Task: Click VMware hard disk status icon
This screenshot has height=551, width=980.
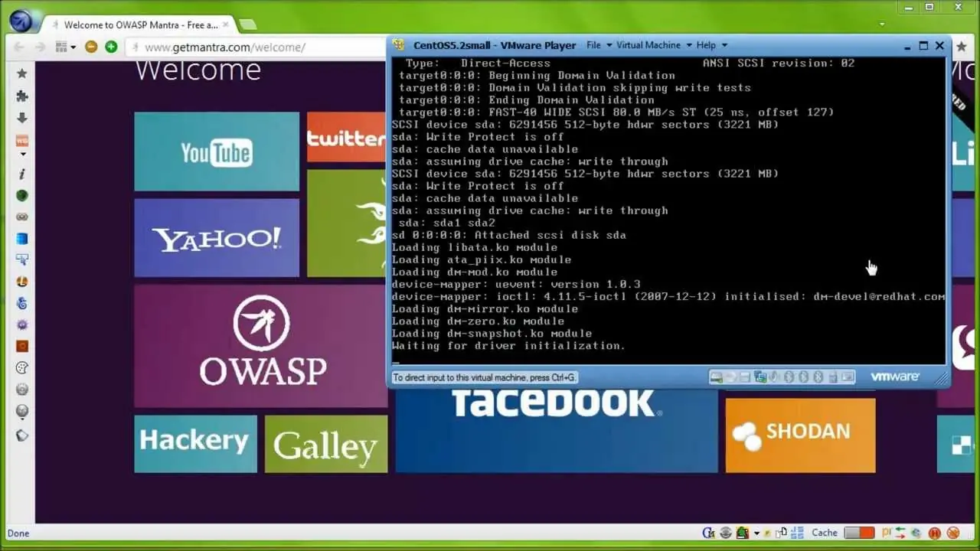Action: click(x=717, y=377)
